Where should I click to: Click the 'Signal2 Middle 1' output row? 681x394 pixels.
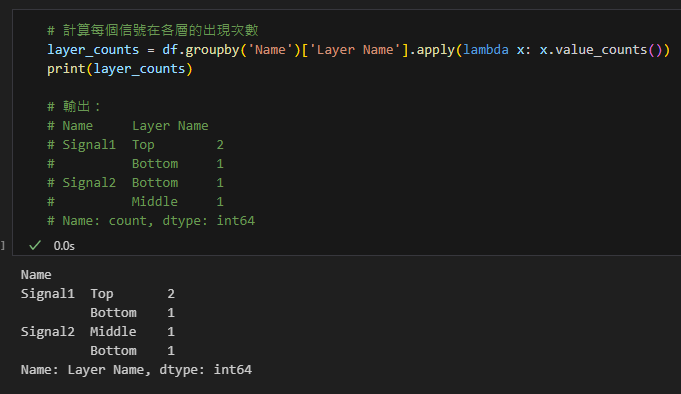click(98, 332)
